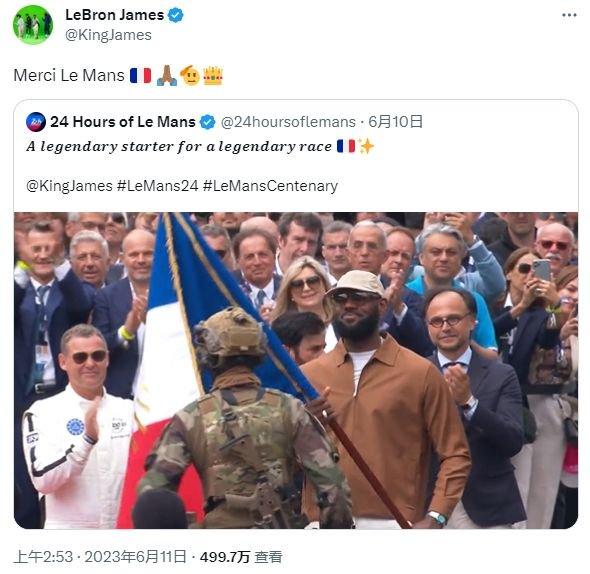Viewport: 590px width, 574px height.
Task: Click the 24 Hours of Le Mans avatar
Action: click(36, 122)
